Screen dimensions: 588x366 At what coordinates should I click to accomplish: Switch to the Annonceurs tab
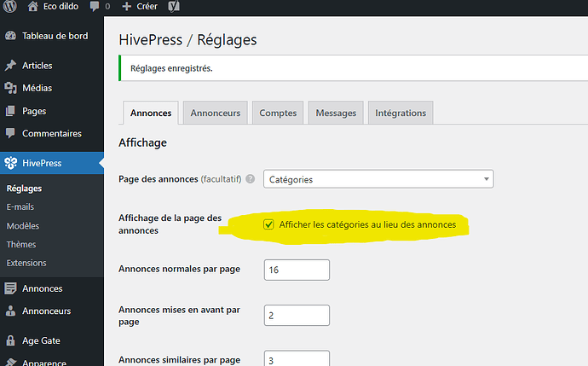pyautogui.click(x=216, y=113)
